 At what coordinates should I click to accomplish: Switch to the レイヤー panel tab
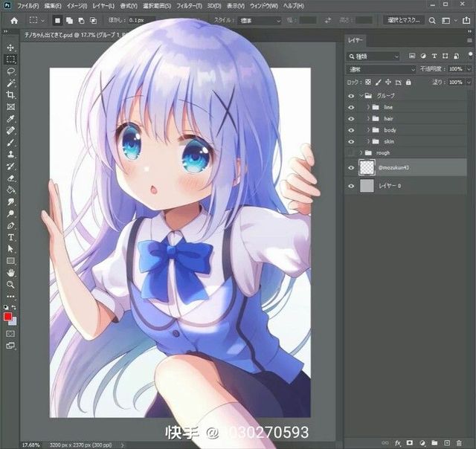356,40
